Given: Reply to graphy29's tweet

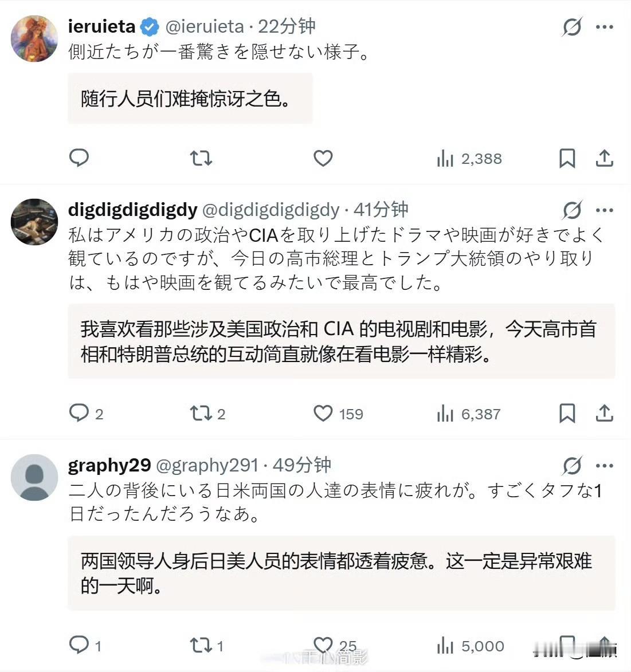Looking at the screenshot, I should [79, 645].
